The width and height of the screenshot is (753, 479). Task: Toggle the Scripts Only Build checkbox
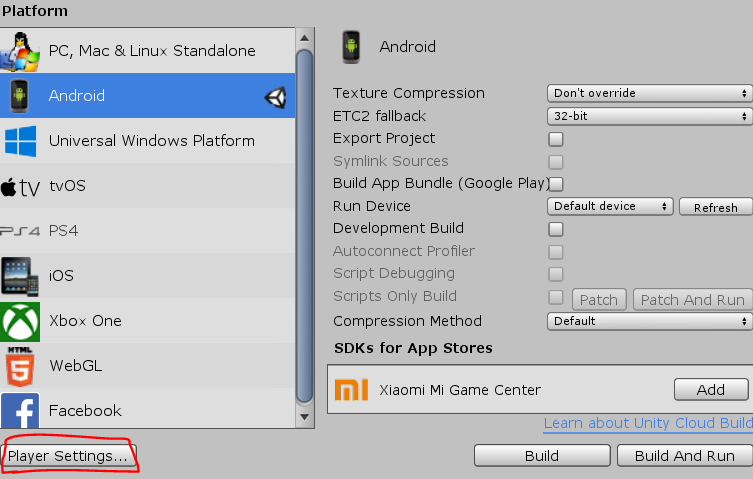(x=556, y=297)
